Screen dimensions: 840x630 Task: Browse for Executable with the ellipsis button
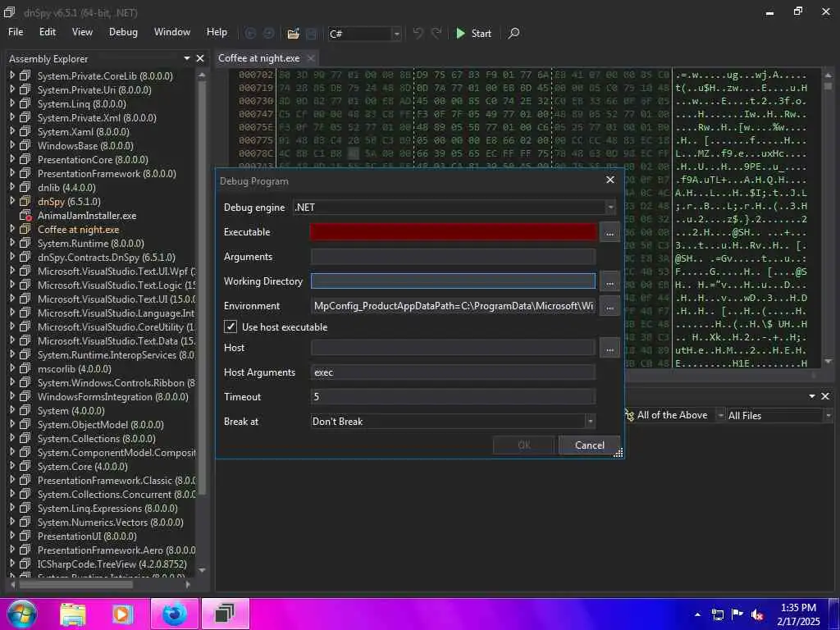click(609, 233)
